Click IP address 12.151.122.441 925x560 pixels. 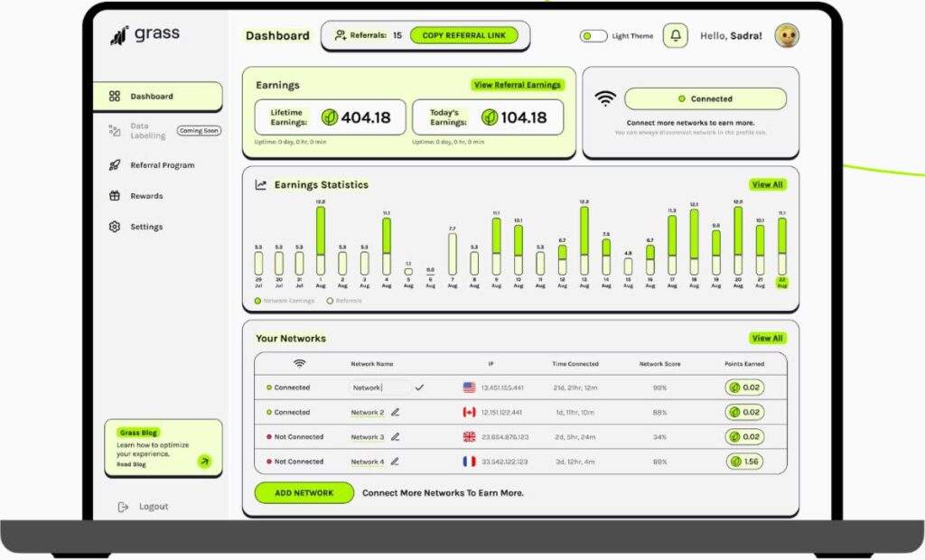pos(501,413)
